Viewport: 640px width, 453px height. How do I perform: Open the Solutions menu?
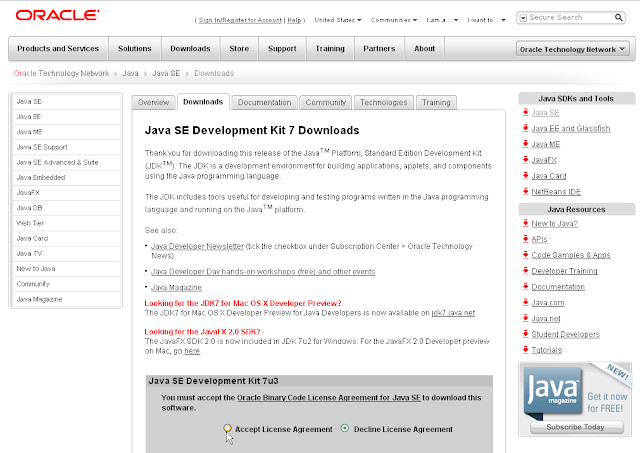pos(135,49)
